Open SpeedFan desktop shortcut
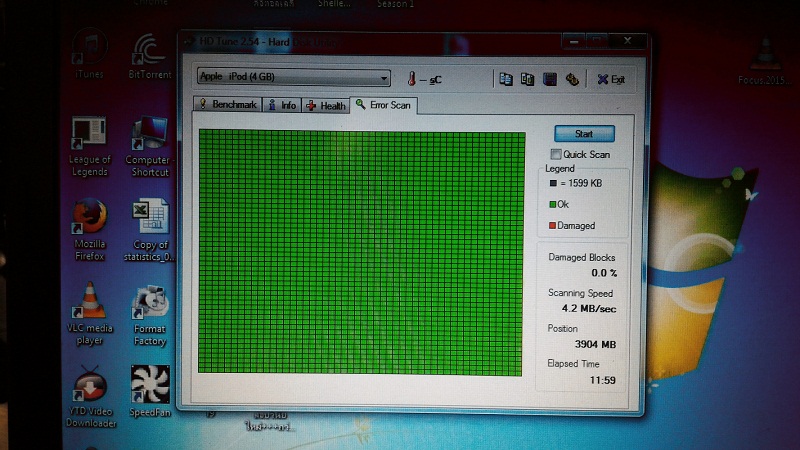 [149, 392]
